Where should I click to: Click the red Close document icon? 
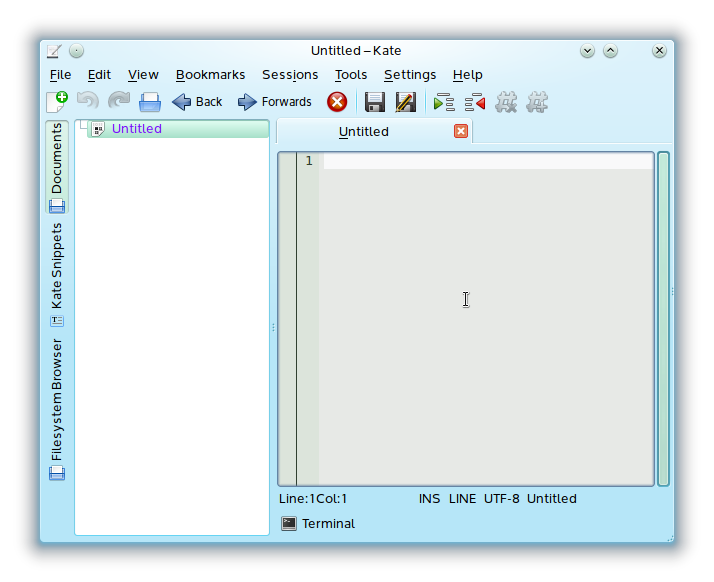(337, 102)
